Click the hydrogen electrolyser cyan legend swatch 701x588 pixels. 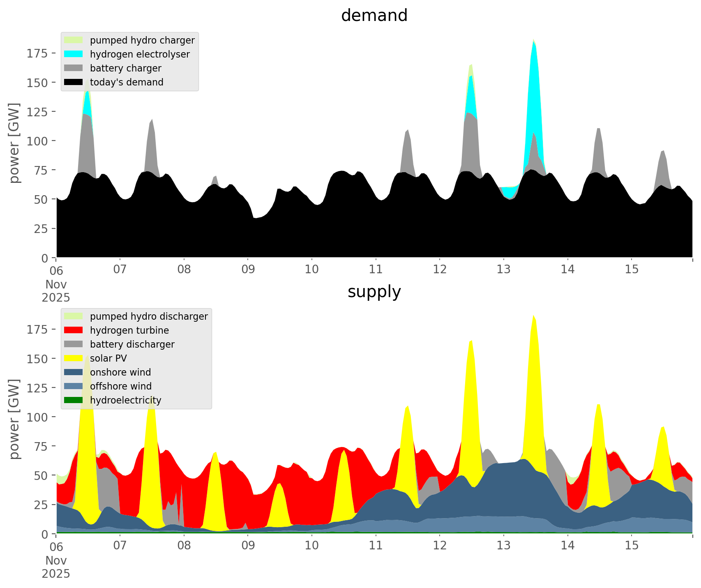pos(74,54)
